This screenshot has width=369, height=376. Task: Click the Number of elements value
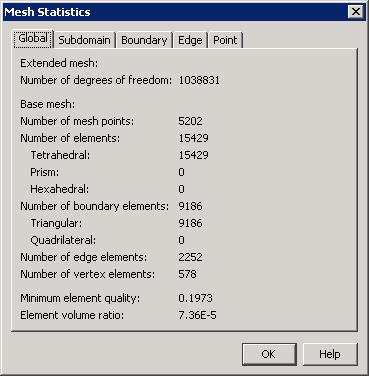pos(193,138)
